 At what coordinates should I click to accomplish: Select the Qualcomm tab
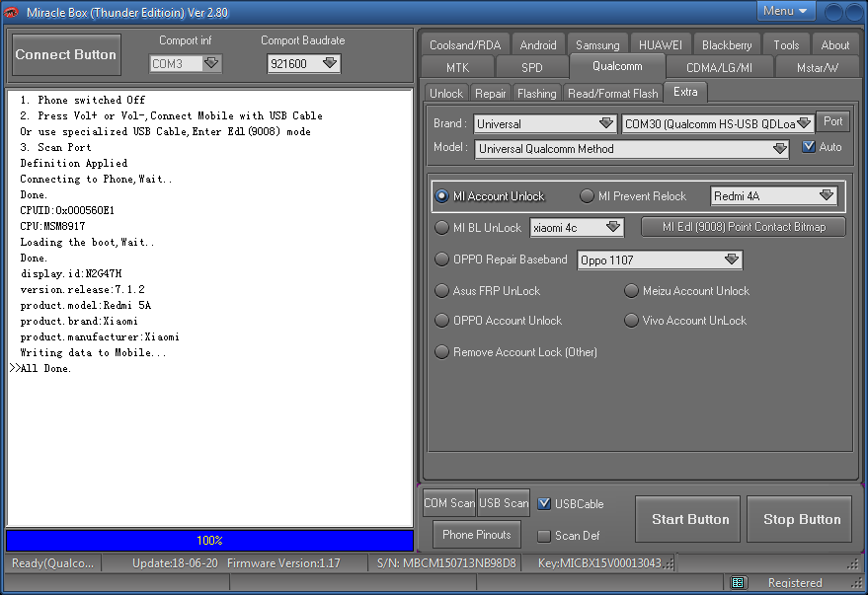coord(617,66)
